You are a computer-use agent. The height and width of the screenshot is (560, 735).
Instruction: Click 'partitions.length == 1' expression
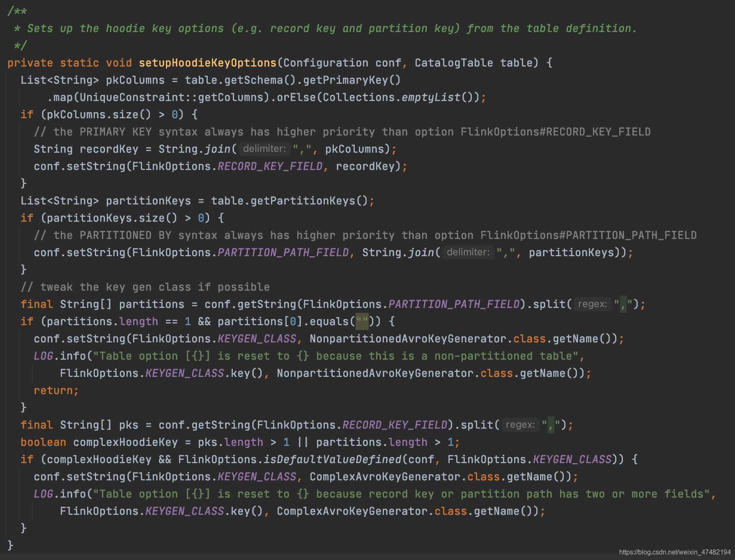[119, 321]
